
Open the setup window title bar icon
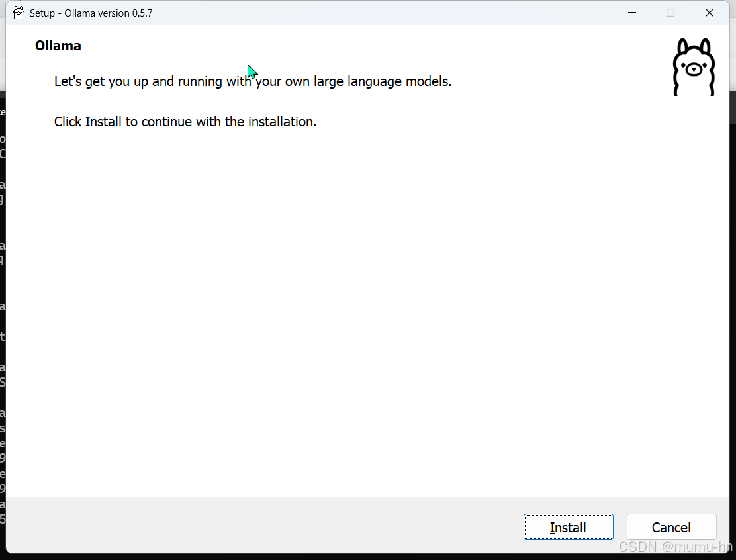coord(19,13)
